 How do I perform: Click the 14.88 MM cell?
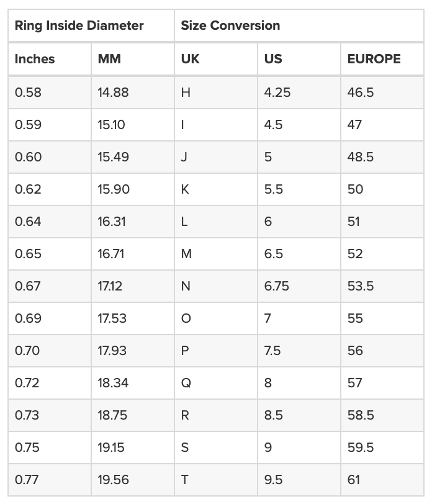(133, 92)
